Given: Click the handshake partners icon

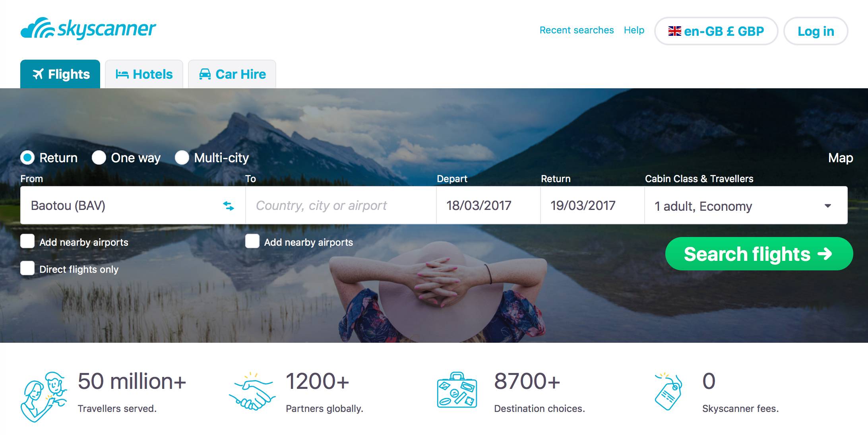Looking at the screenshot, I should [x=252, y=392].
